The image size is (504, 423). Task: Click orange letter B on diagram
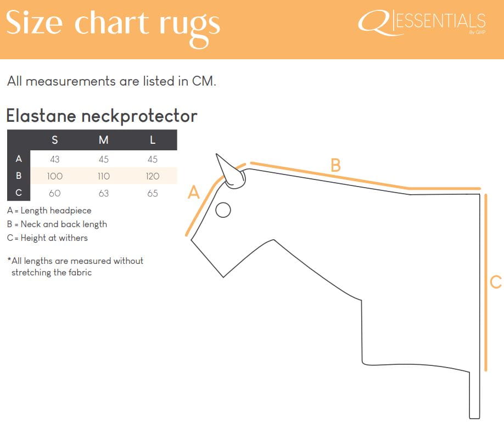pyautogui.click(x=335, y=165)
